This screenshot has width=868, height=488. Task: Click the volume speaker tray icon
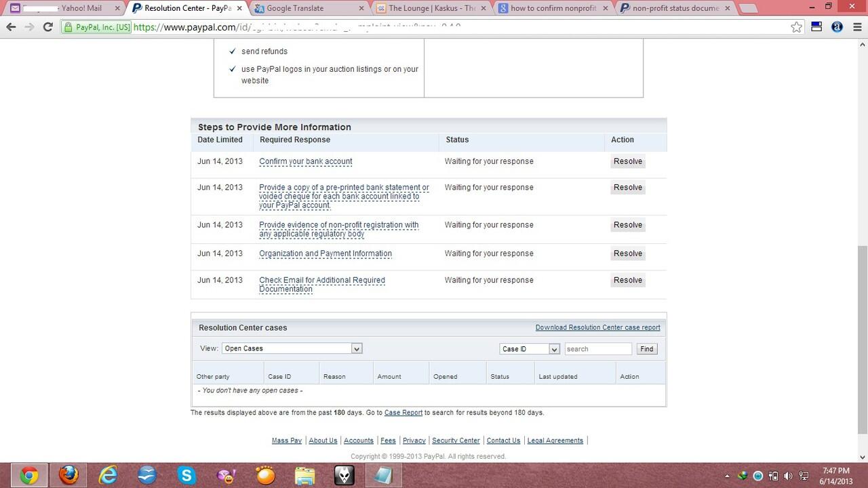(x=788, y=476)
